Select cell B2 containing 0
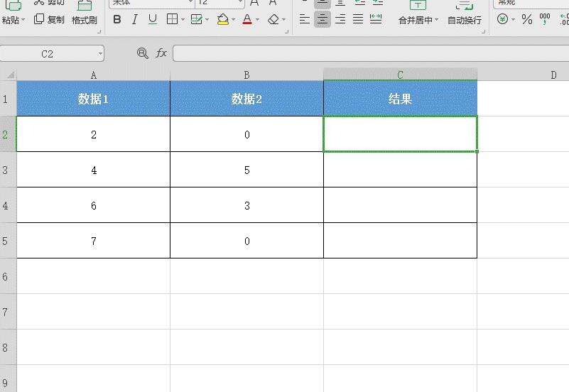This screenshot has height=392, width=569. point(246,134)
